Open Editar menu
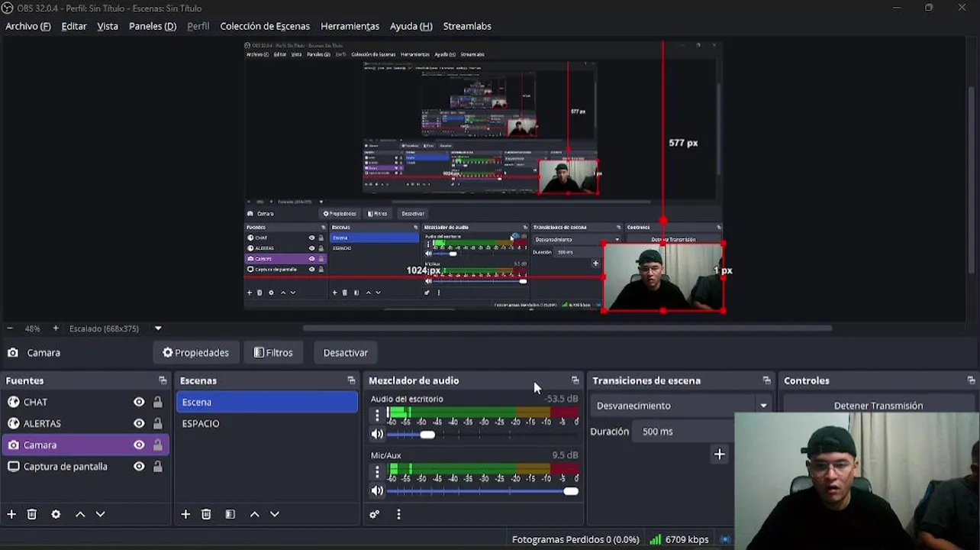The height and width of the screenshot is (550, 980). pos(74,26)
